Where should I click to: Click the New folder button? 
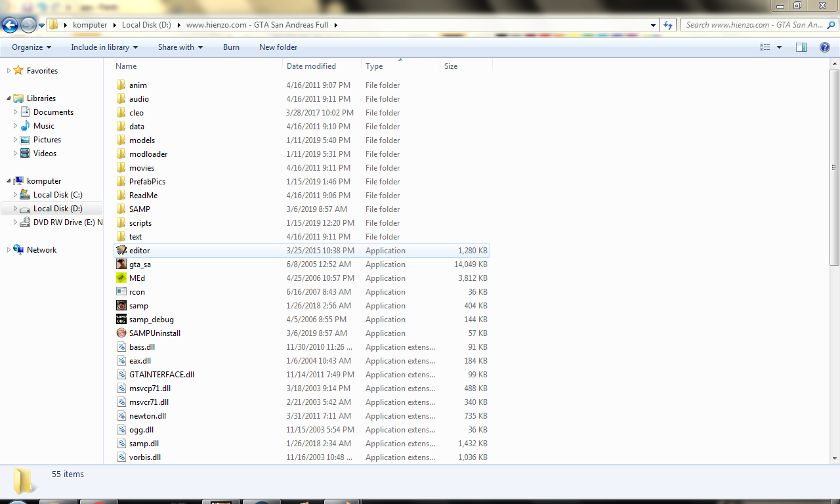(278, 47)
